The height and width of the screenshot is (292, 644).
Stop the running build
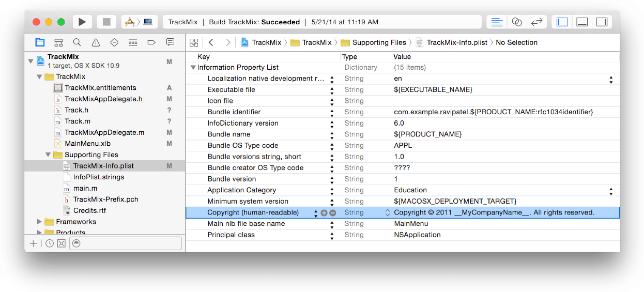(x=106, y=22)
